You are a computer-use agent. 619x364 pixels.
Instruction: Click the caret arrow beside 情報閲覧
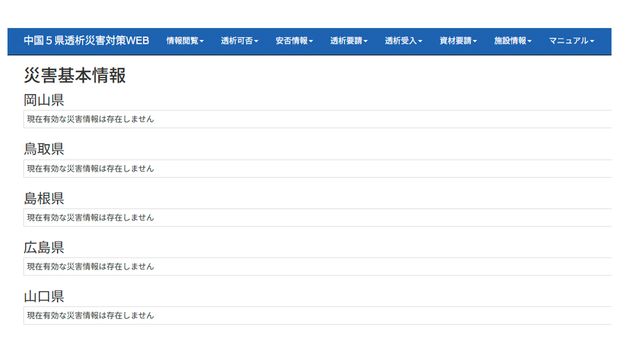coord(202,41)
